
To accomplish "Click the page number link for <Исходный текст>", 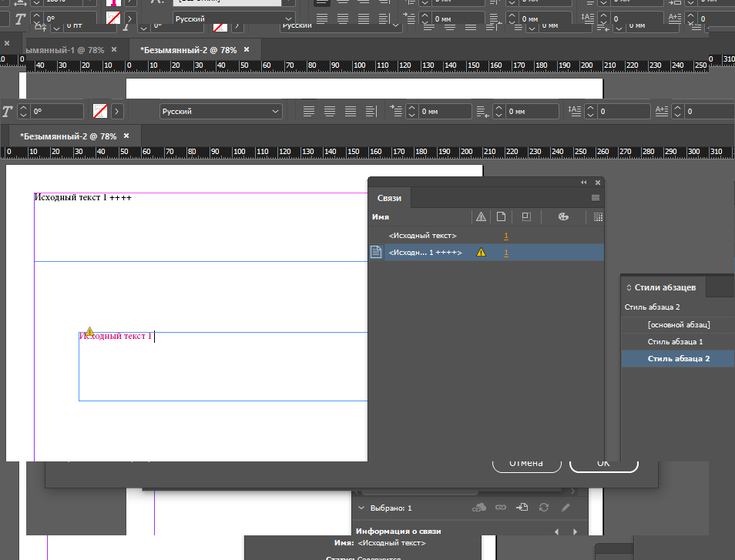I will (x=506, y=236).
